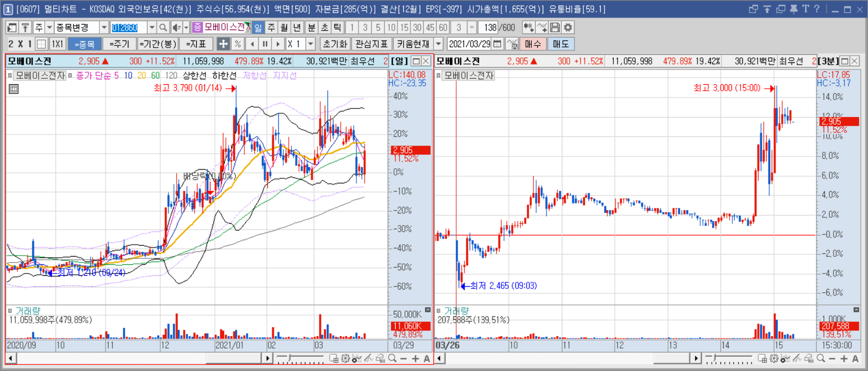Image resolution: width=868 pixels, height=371 pixels.
Task: Click the 초기화 reset button
Action: 335,44
